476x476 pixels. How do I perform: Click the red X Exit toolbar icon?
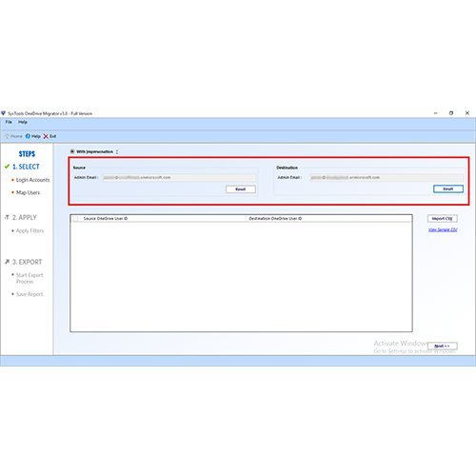[46, 136]
